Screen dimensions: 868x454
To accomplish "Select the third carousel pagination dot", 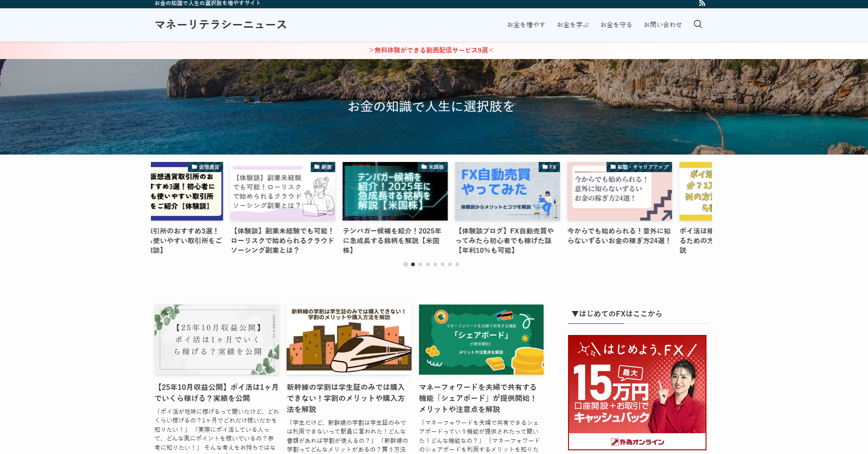I will point(420,264).
